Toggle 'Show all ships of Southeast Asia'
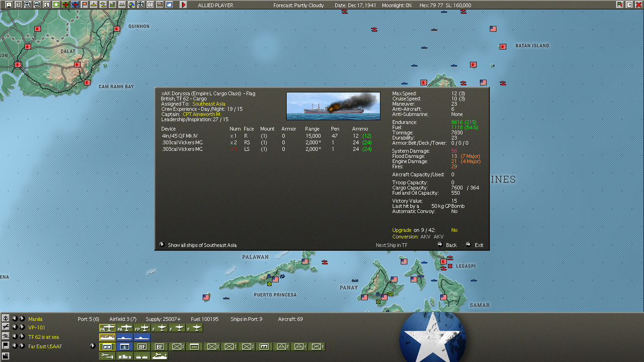Viewport: 644px width, 362px height. pyautogui.click(x=202, y=245)
